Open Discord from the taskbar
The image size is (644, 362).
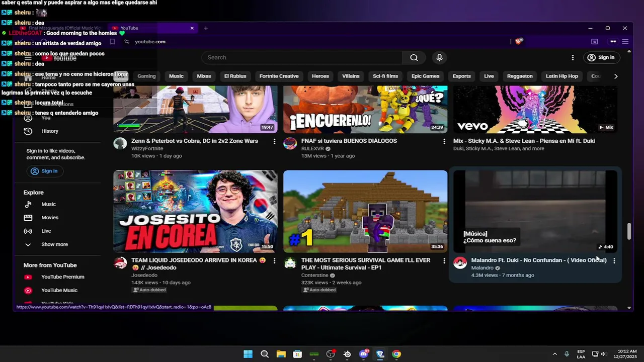pyautogui.click(x=364, y=354)
